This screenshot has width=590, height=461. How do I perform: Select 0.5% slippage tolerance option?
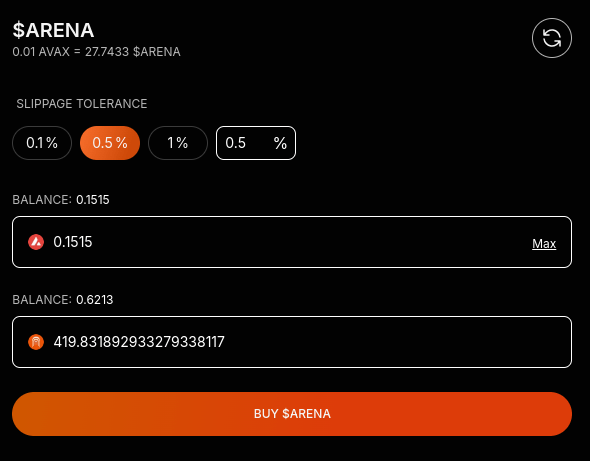pos(110,143)
